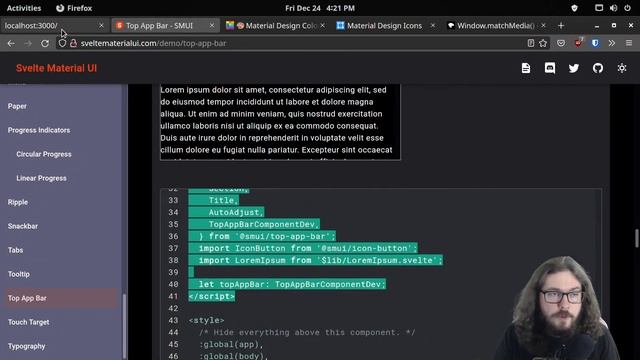640x360 pixels.
Task: Click the Svelte Material UI site title
Action: 56,68
